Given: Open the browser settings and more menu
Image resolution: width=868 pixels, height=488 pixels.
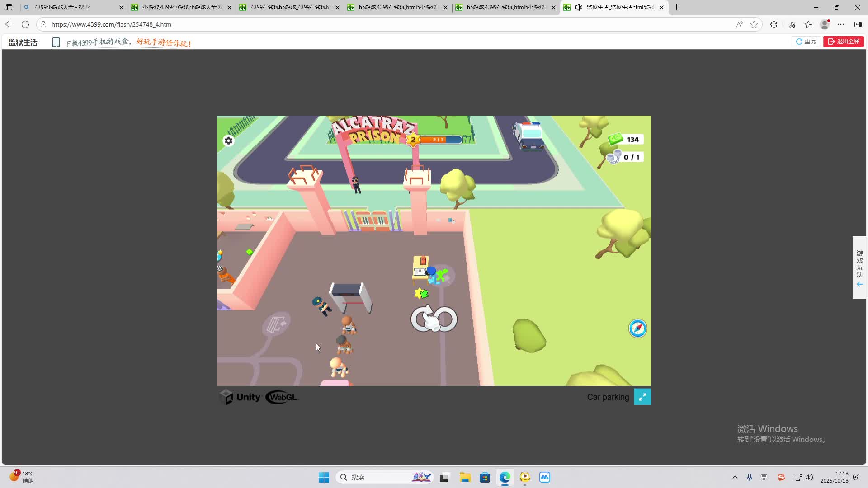Looking at the screenshot, I should [x=841, y=24].
